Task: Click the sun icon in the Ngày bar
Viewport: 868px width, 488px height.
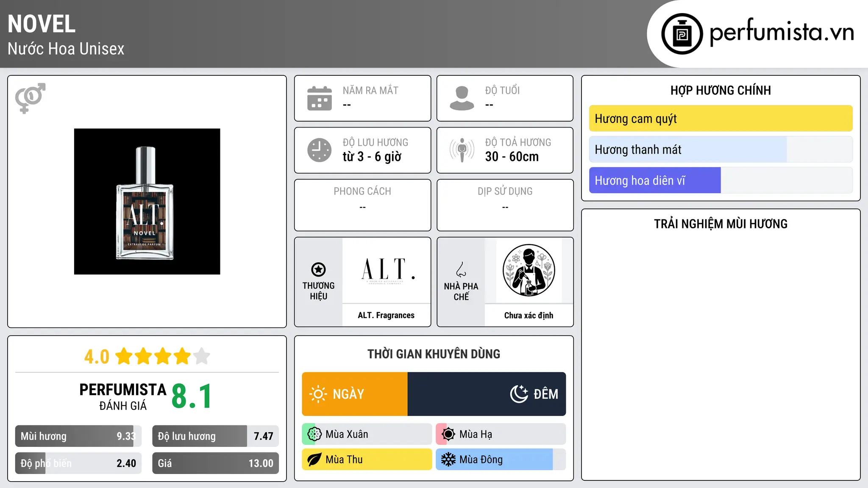Action: [x=318, y=394]
